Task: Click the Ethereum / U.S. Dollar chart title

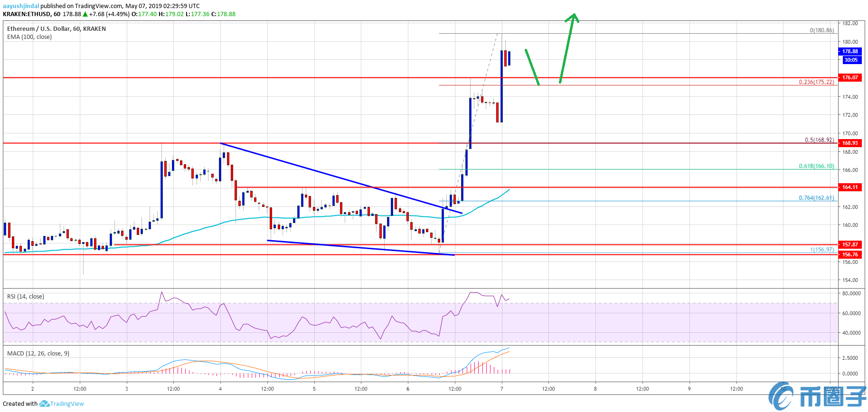Action: 57,28
